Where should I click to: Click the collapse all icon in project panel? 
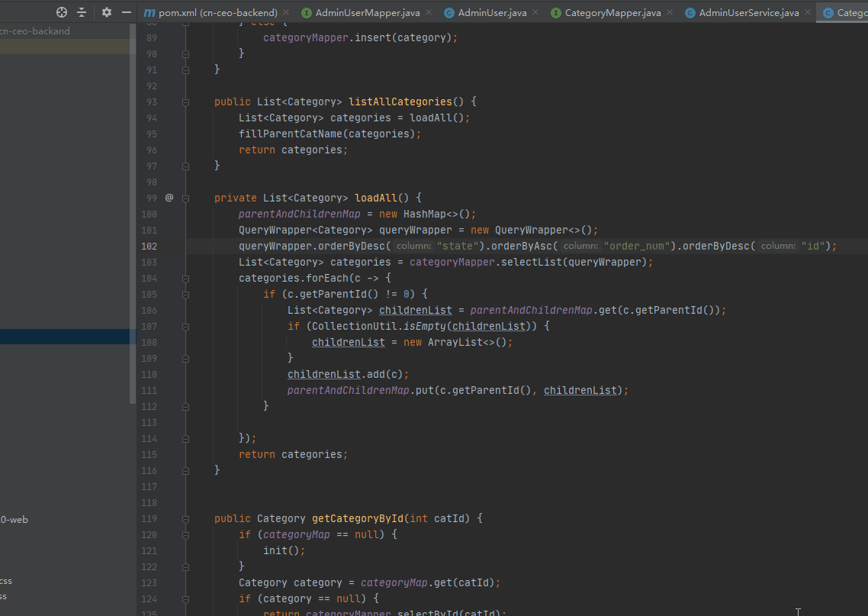tap(82, 12)
